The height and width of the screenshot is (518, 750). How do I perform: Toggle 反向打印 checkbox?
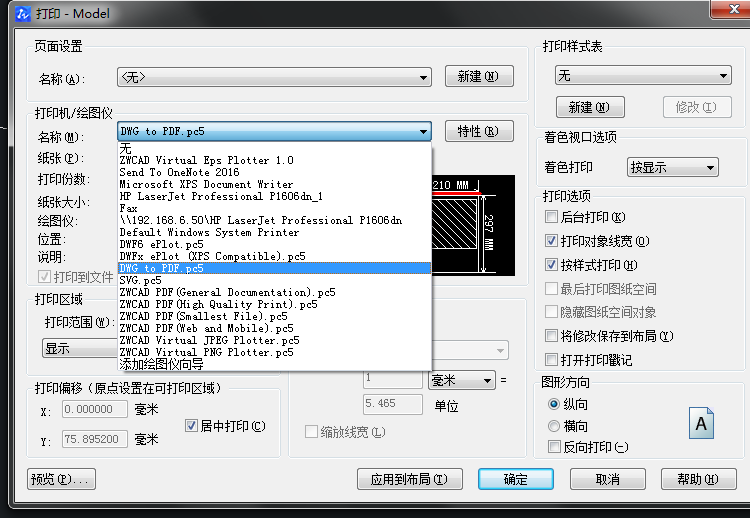pyautogui.click(x=554, y=447)
